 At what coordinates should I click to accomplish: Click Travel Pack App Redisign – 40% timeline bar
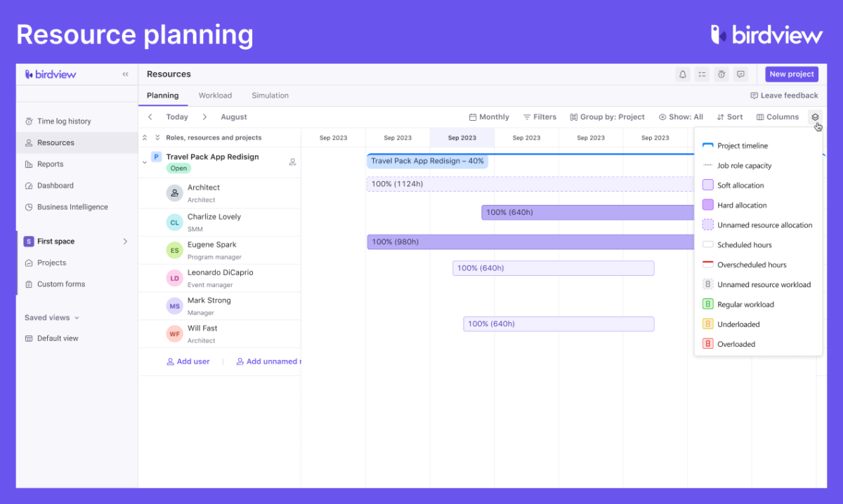click(427, 161)
